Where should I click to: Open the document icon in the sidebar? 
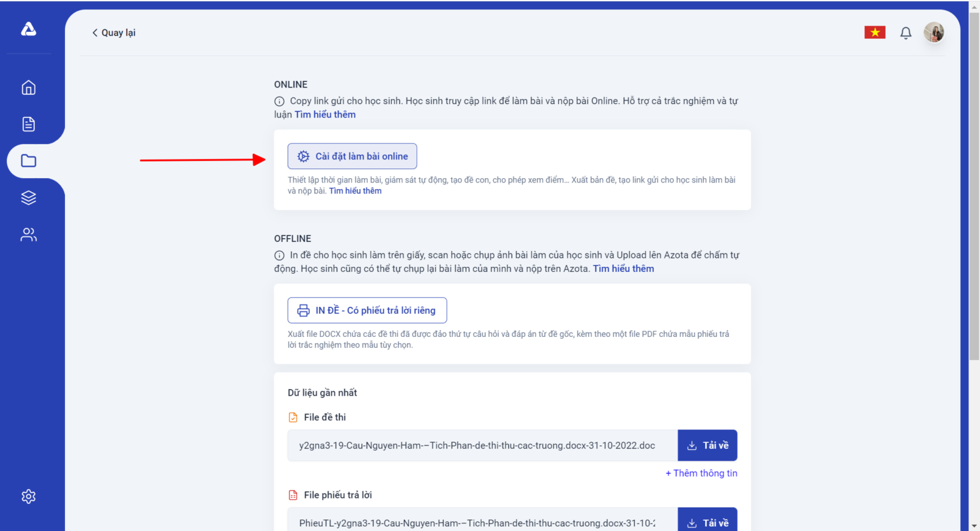[x=29, y=124]
